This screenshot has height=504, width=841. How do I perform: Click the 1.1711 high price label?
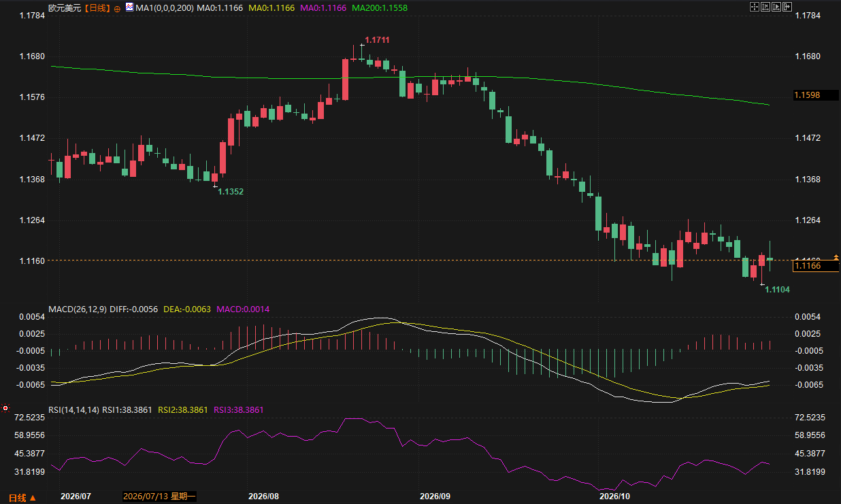[x=377, y=41]
